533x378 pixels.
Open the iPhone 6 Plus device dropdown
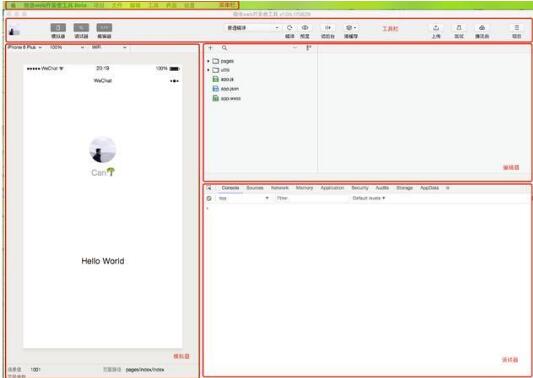[x=25, y=48]
